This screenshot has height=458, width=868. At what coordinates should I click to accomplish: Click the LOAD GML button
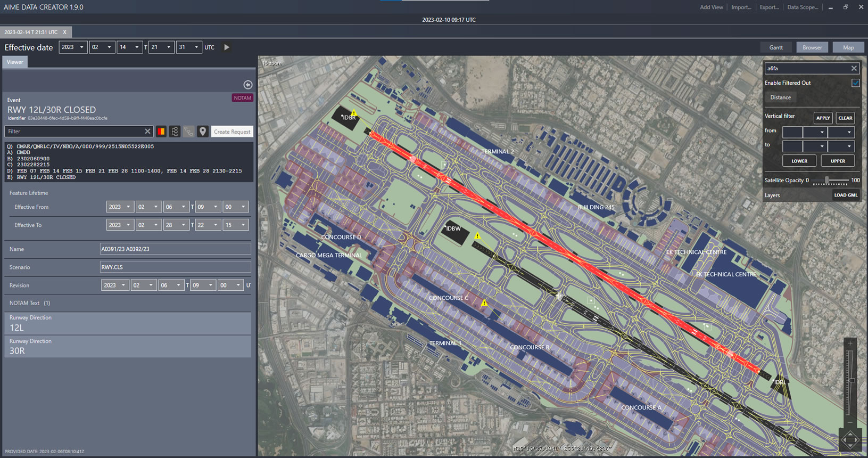845,195
